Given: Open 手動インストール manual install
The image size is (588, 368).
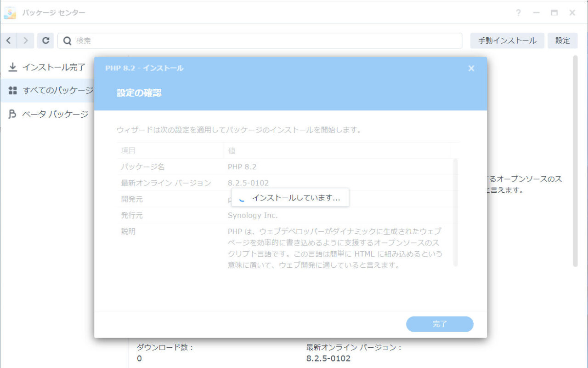Looking at the screenshot, I should (507, 40).
